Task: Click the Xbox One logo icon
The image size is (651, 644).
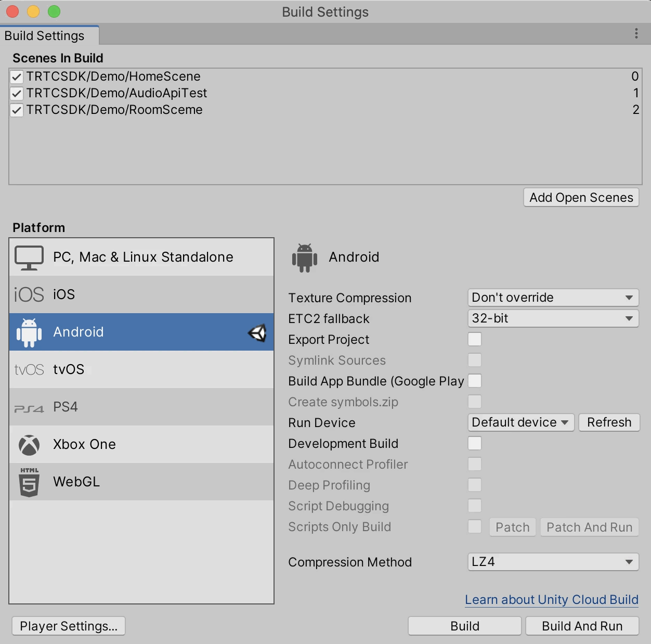Action: click(x=29, y=445)
